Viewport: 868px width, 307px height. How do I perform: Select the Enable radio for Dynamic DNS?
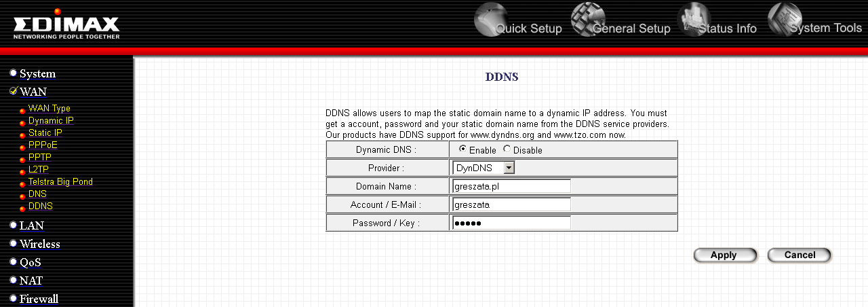pyautogui.click(x=462, y=149)
